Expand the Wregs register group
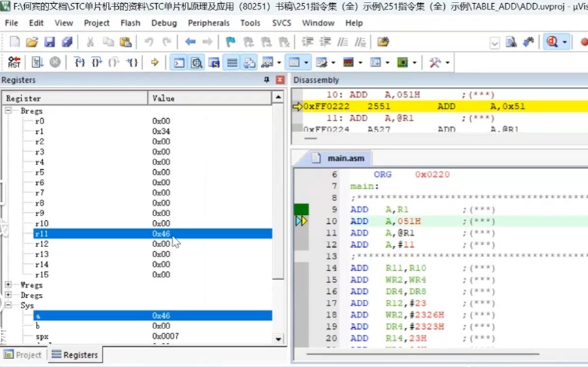This screenshot has height=367, width=588. click(x=8, y=285)
